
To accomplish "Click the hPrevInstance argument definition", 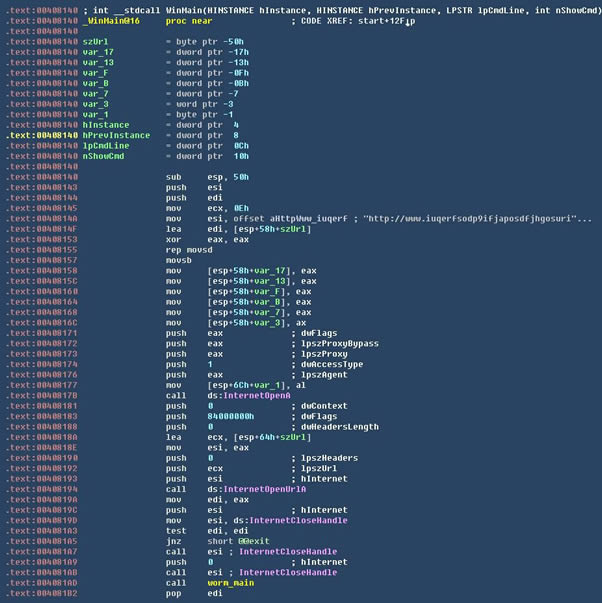I will 116,135.
